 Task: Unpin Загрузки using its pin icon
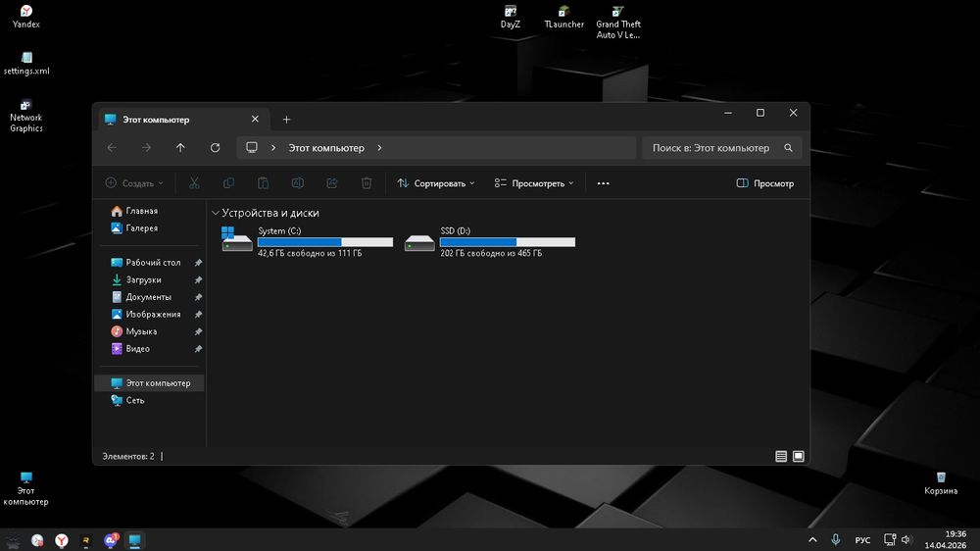click(x=198, y=279)
